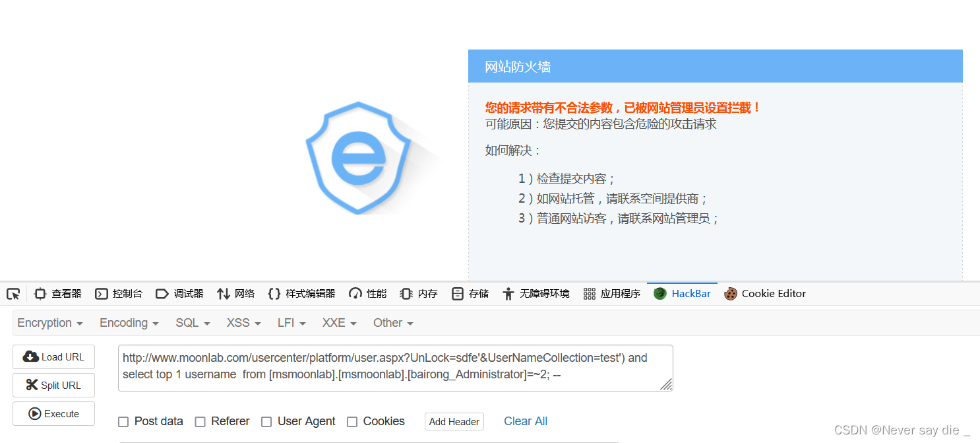Viewport: 980px width, 443px height.
Task: Click the line 2）如网站托管，请联系空间提供商
Action: (613, 199)
